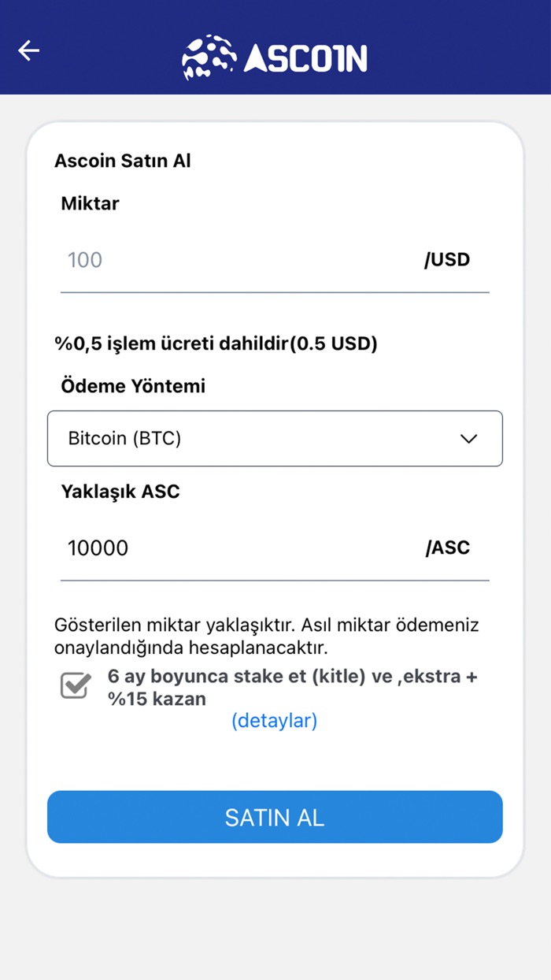Screen dimensions: 551x980
Task: Click the Ascoin Satın Al heading
Action: tap(123, 160)
